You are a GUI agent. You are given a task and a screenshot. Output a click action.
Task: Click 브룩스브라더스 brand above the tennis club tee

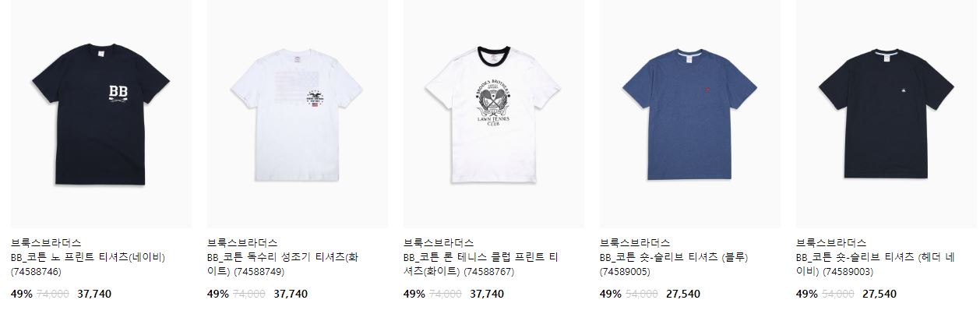point(439,243)
